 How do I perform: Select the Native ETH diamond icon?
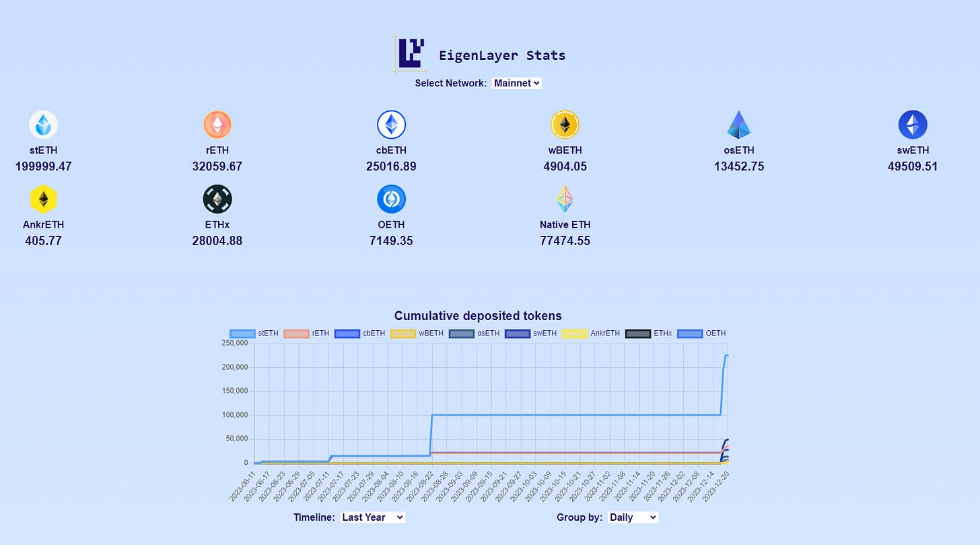coord(565,199)
